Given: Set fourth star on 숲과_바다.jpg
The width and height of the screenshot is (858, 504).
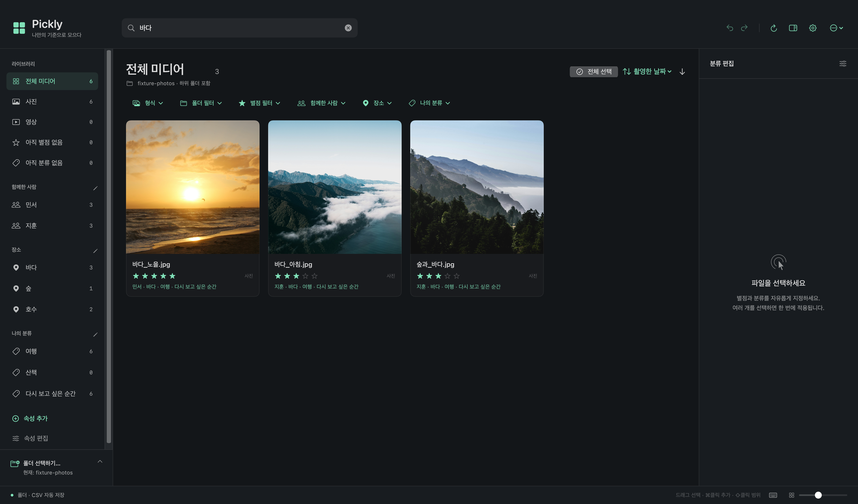Looking at the screenshot, I should (448, 276).
